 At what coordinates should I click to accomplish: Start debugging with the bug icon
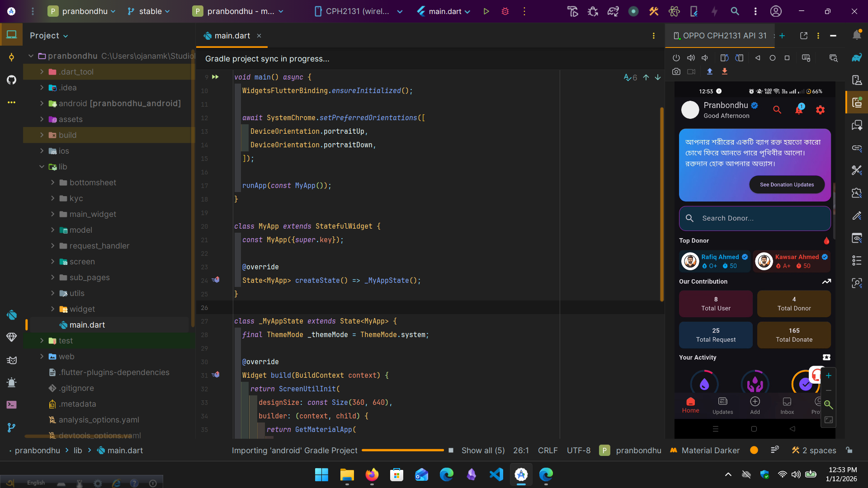click(x=505, y=11)
